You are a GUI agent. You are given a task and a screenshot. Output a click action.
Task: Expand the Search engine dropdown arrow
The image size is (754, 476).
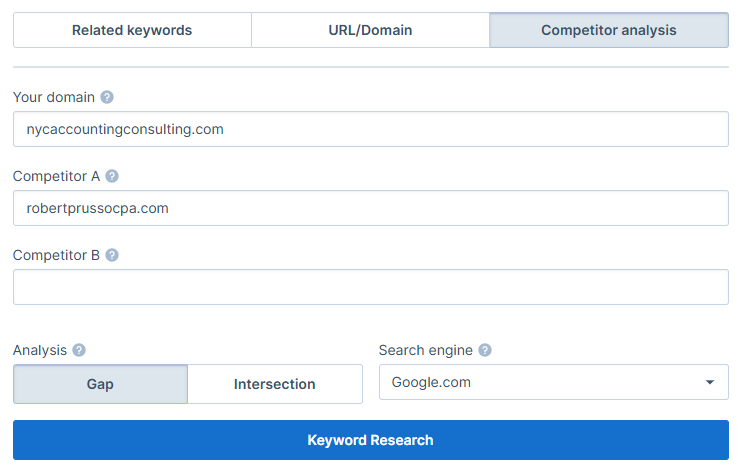(709, 382)
